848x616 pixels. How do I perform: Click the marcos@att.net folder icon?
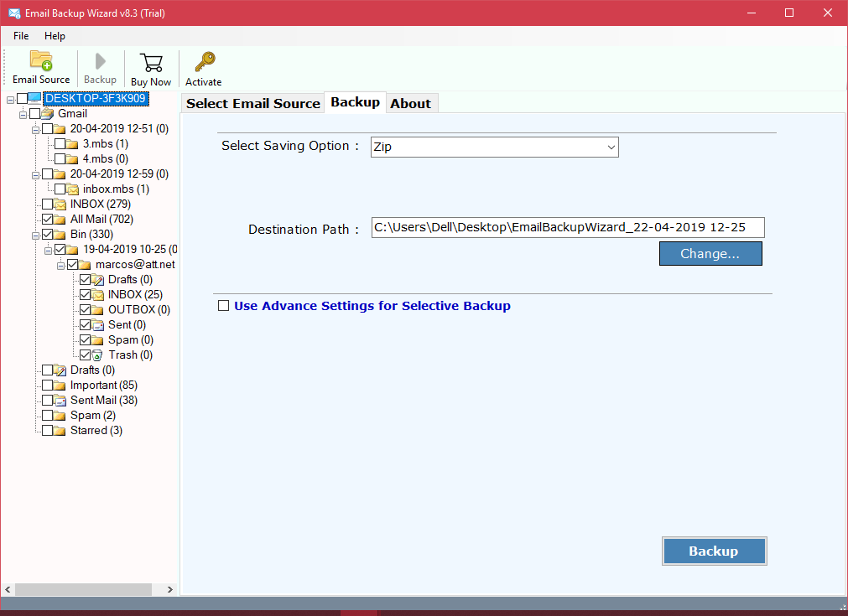point(85,265)
